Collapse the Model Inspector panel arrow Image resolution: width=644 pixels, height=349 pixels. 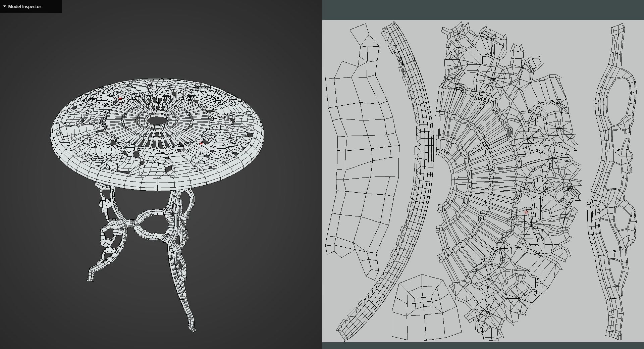point(4,6)
